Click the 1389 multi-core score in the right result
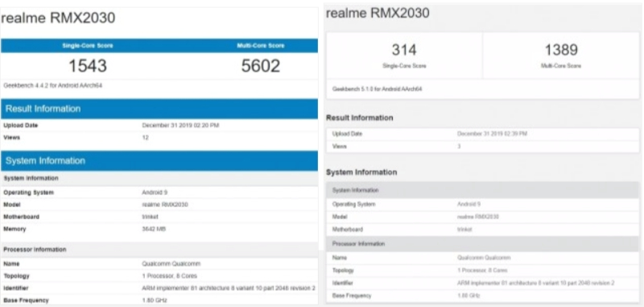This screenshot has width=644, height=307. [x=561, y=50]
